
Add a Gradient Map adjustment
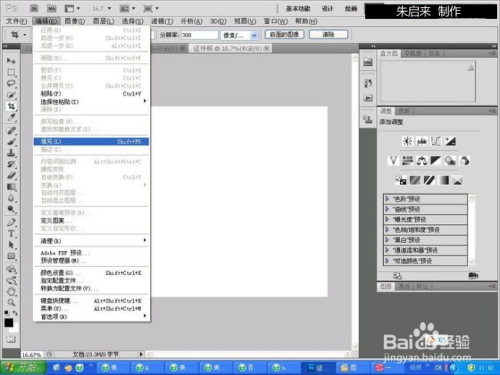443,180
